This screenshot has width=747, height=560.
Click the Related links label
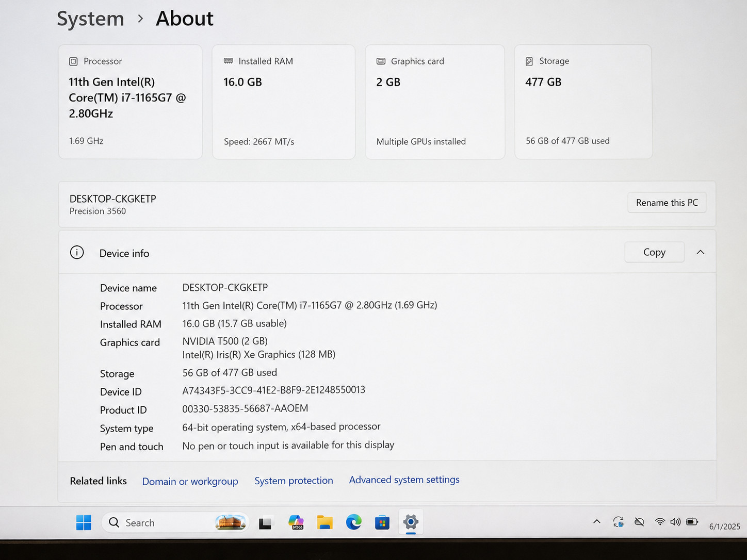(98, 481)
